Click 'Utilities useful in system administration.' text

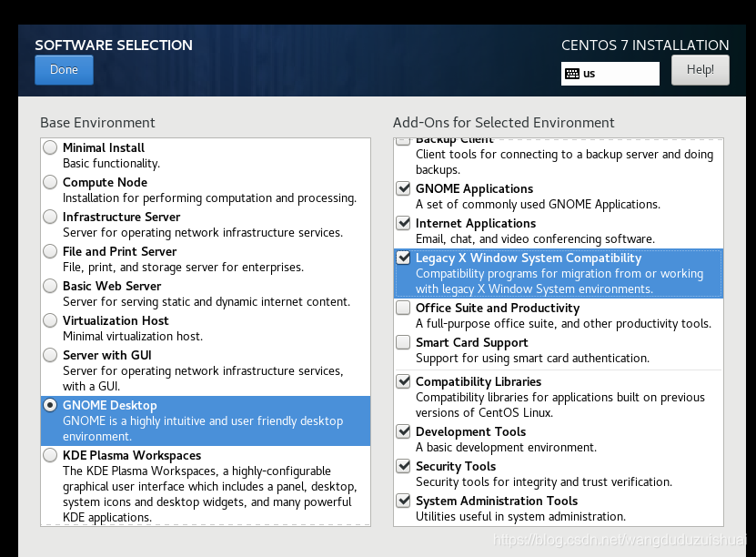click(520, 516)
